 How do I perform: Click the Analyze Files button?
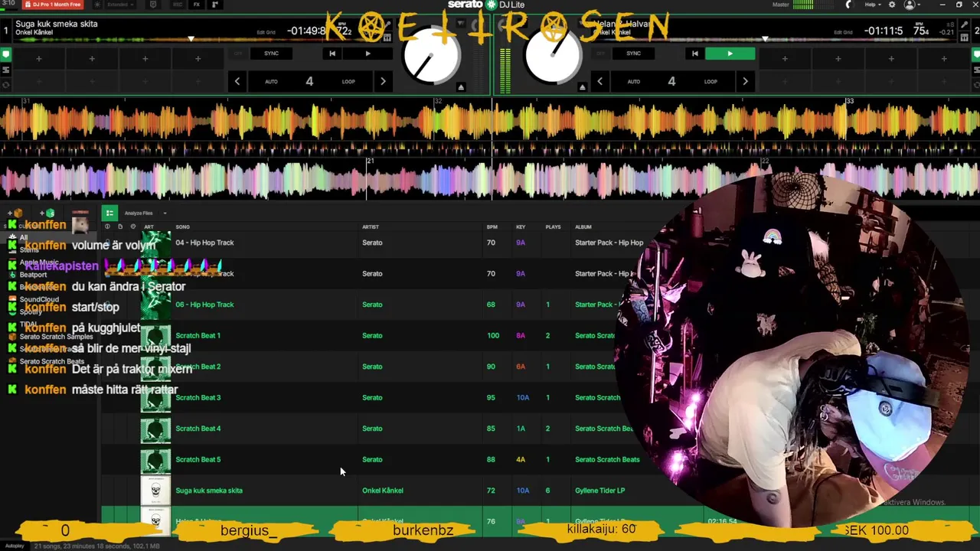click(x=139, y=214)
